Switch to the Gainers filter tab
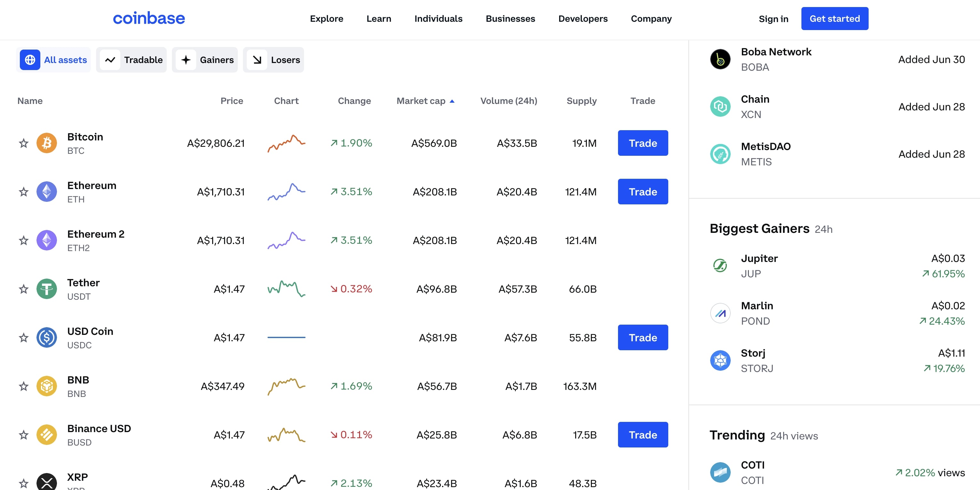 [x=205, y=60]
